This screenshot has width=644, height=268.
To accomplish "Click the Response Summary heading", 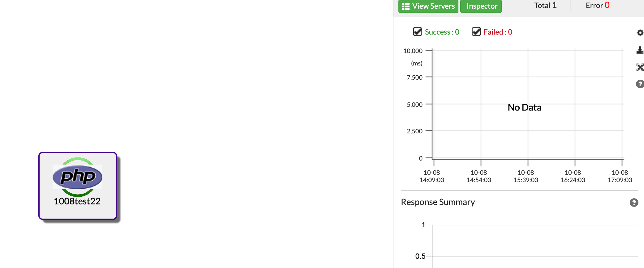I will point(438,202).
